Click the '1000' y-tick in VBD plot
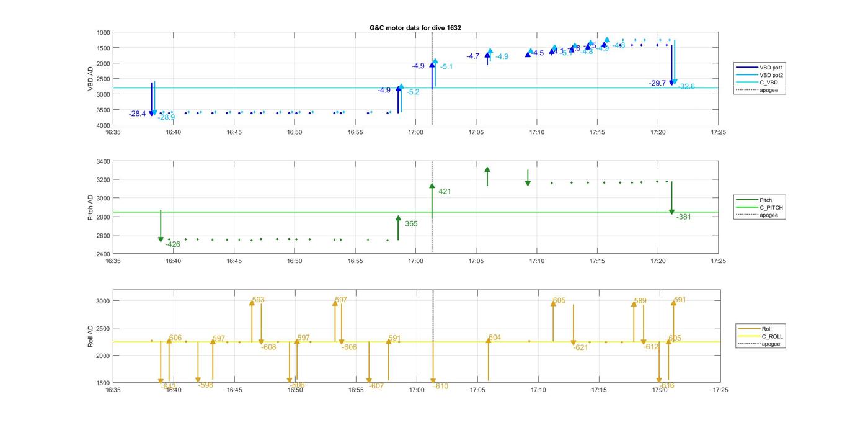868x430 pixels. pyautogui.click(x=103, y=33)
